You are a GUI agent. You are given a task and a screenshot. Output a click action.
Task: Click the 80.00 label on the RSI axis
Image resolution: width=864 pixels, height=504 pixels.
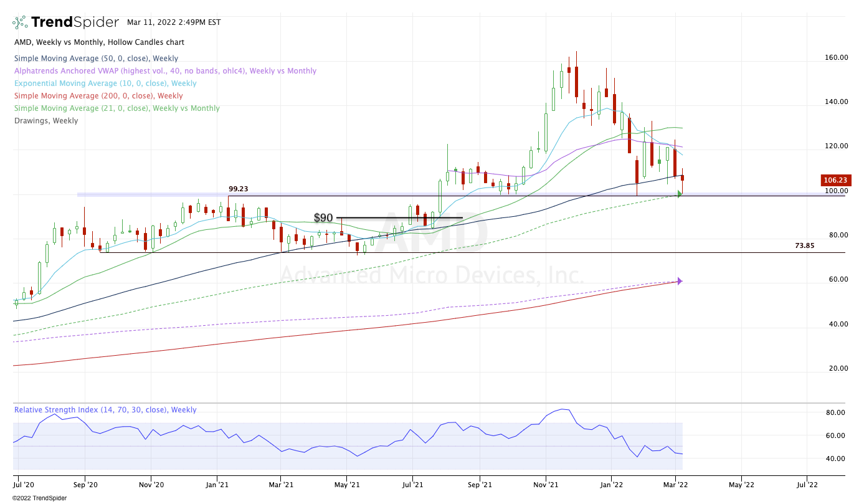(x=836, y=412)
